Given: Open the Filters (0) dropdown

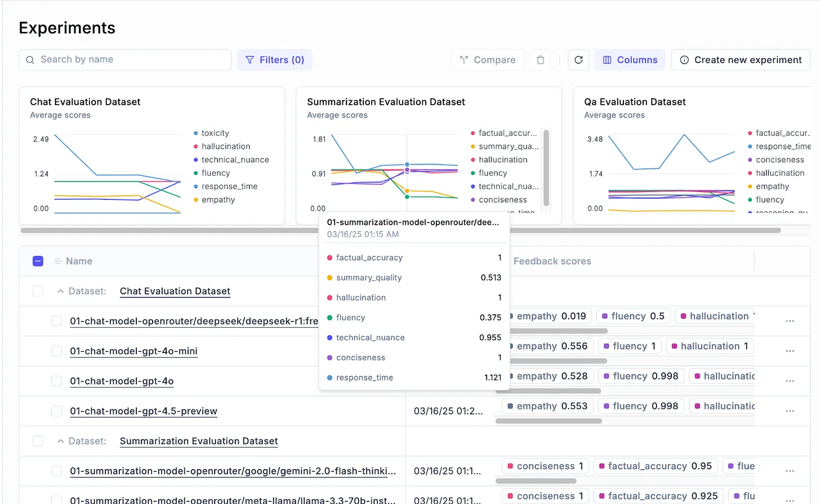Looking at the screenshot, I should 275,60.
